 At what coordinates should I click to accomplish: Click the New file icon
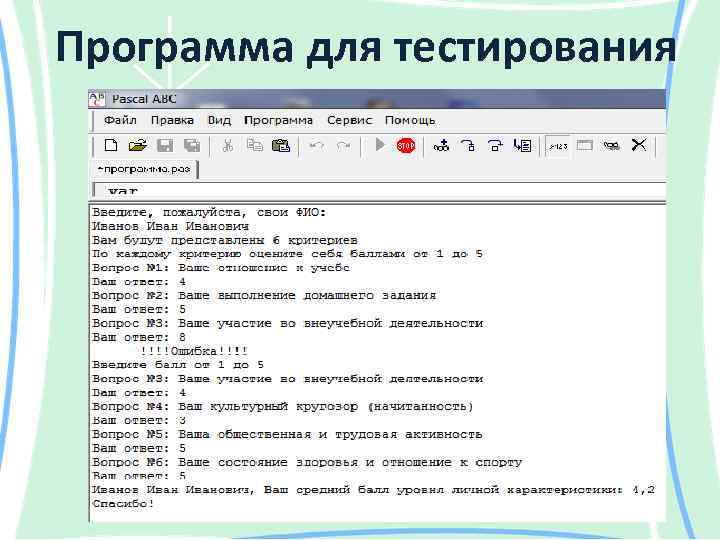click(111, 146)
